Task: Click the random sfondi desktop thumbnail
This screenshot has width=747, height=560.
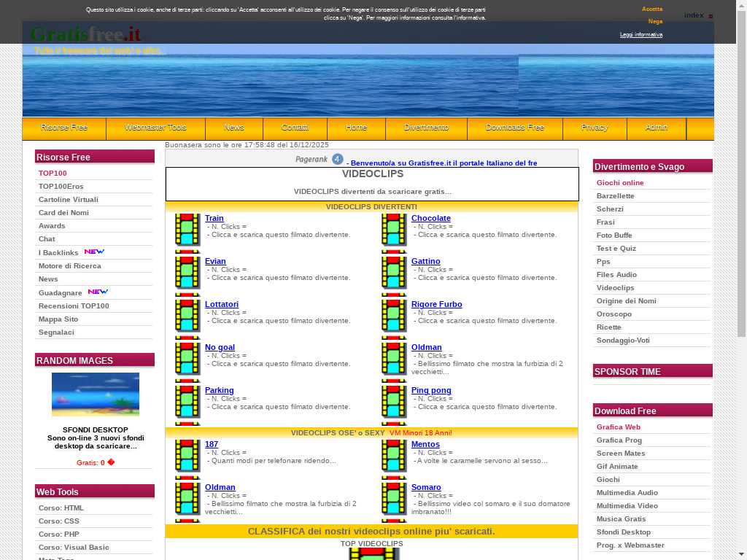Action: coord(95,394)
